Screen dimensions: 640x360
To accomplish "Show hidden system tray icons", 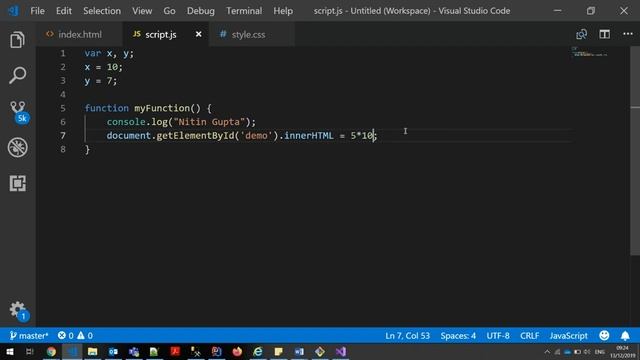I will point(547,352).
